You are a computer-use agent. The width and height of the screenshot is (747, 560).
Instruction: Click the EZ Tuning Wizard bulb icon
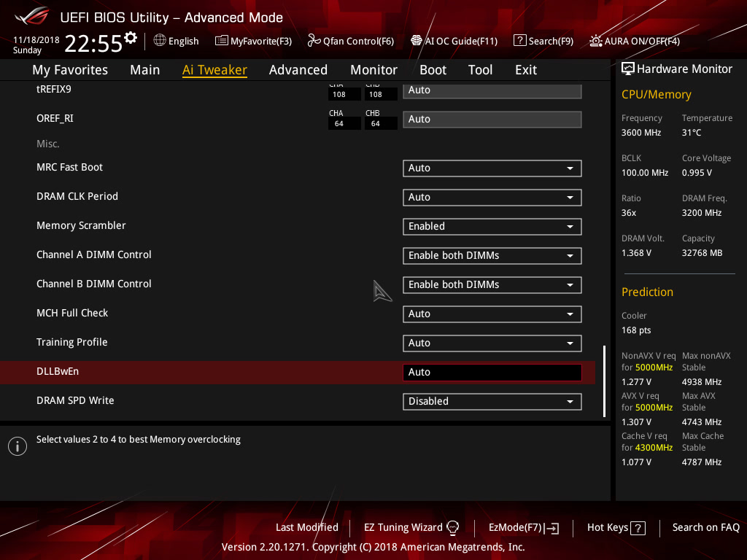452,528
